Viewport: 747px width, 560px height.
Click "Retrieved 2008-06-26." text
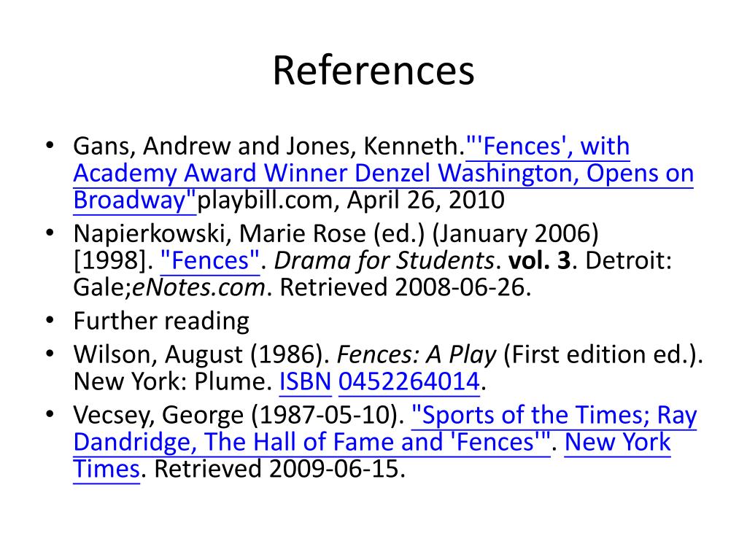click(x=405, y=287)
